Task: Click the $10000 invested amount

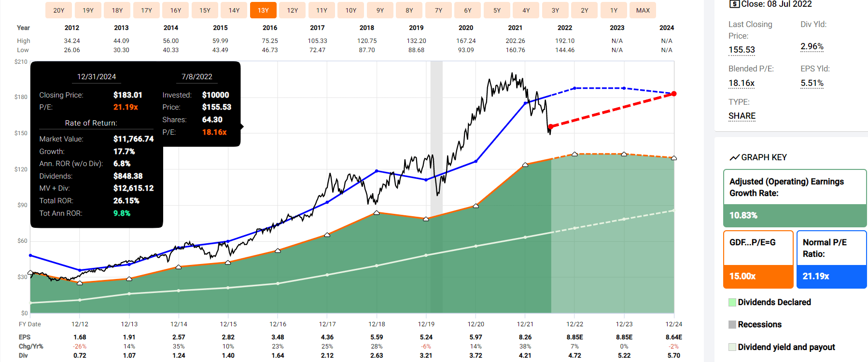Action: (x=216, y=95)
